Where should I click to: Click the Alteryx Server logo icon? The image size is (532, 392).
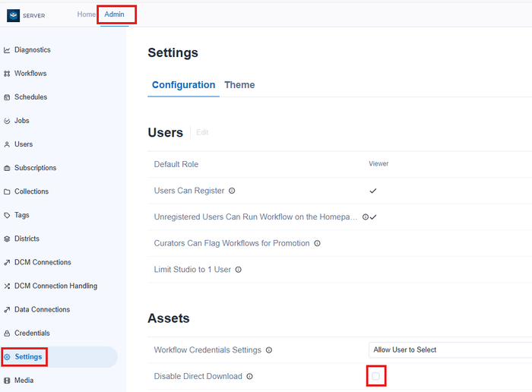point(13,15)
